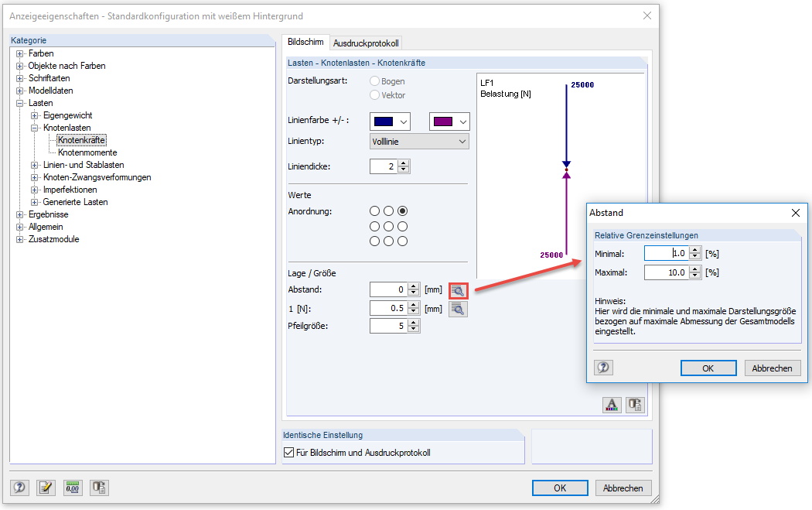Open positive line color dropdown arrow

(x=404, y=122)
